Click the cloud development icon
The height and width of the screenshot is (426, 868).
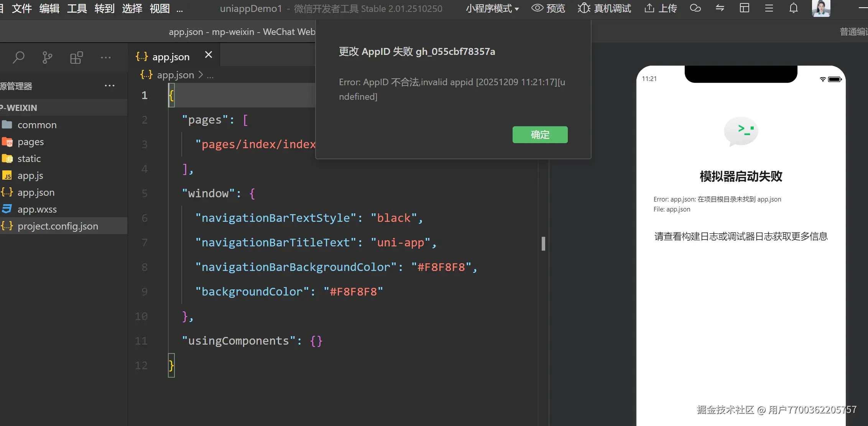point(695,8)
